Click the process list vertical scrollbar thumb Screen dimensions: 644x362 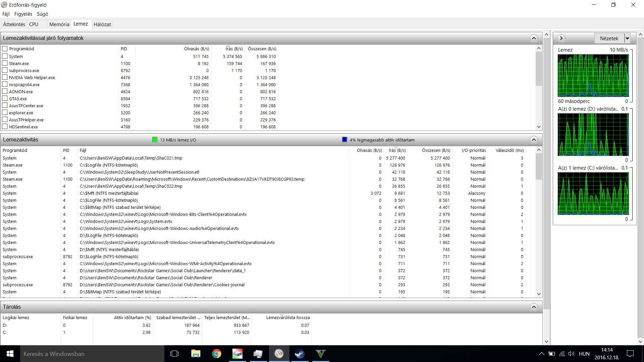tap(539, 69)
